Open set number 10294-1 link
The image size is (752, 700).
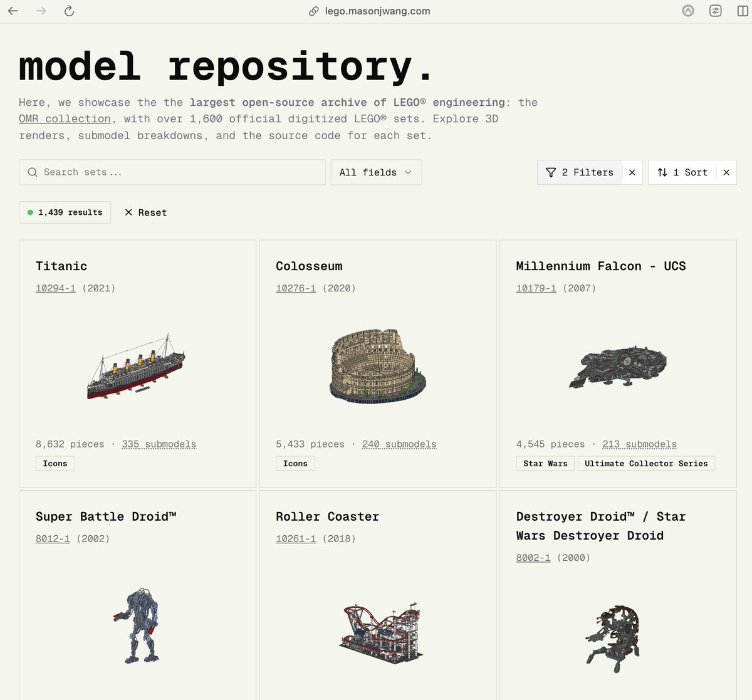(56, 288)
